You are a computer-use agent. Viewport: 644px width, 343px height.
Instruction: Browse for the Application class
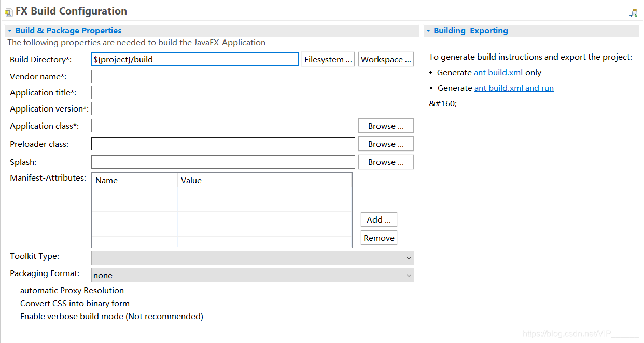(386, 126)
